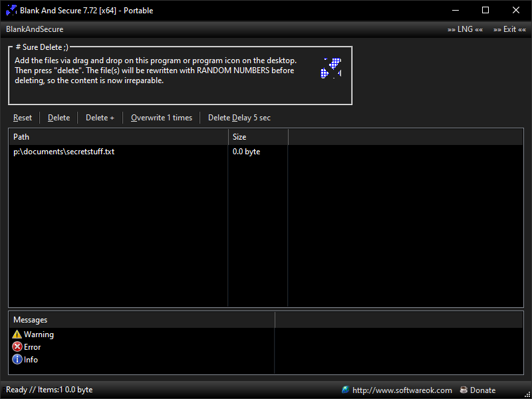Select the secretstuff.txt file row
The width and height of the screenshot is (532, 399).
(x=64, y=152)
